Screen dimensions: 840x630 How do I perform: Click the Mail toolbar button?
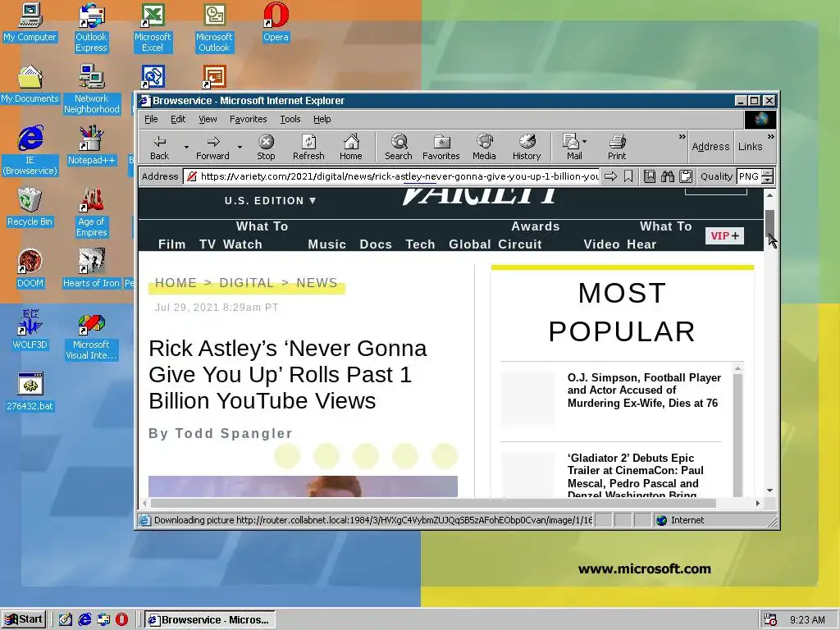572,148
